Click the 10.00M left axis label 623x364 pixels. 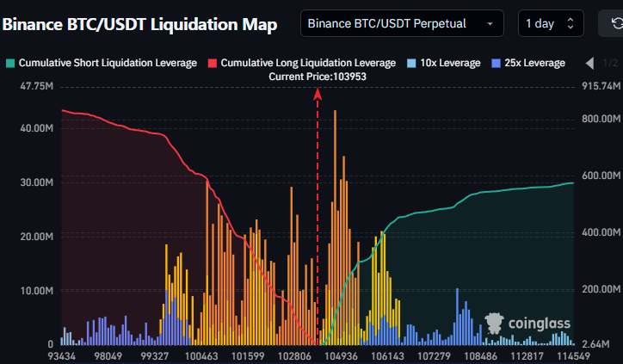click(x=36, y=291)
